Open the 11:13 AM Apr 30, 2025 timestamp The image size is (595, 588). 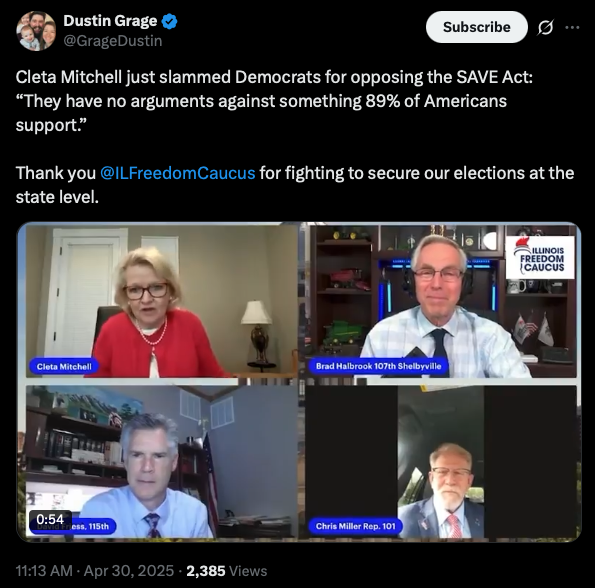click(94, 571)
